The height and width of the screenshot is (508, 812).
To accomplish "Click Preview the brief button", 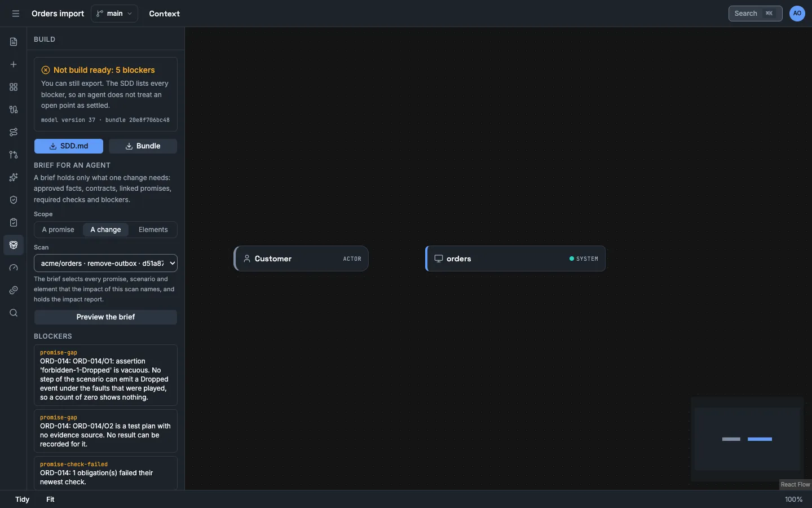I will tap(105, 317).
